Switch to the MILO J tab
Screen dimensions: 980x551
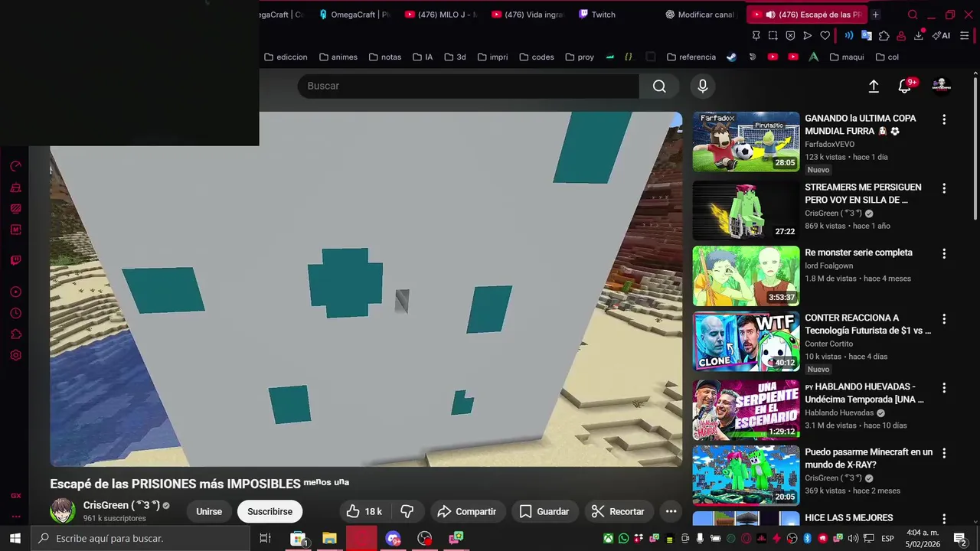[x=440, y=15]
